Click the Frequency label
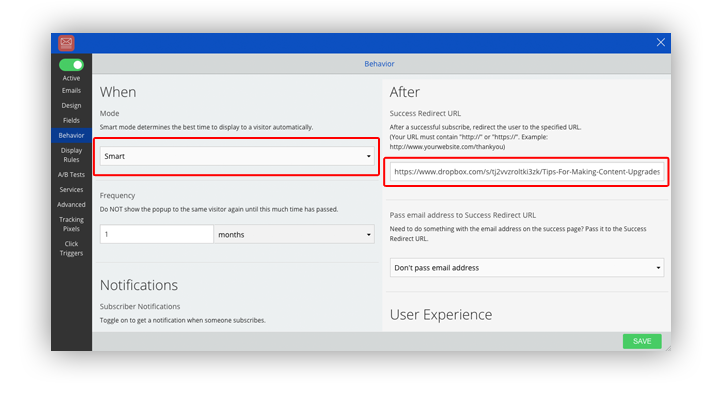 pos(118,195)
